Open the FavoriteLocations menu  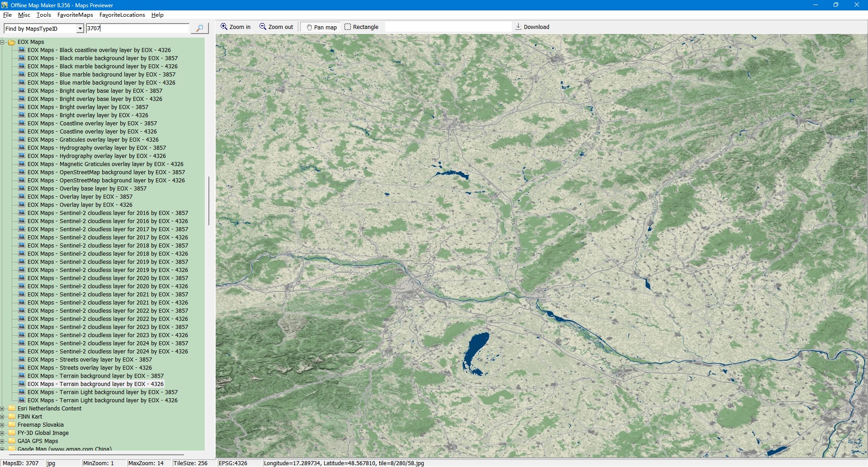(122, 15)
